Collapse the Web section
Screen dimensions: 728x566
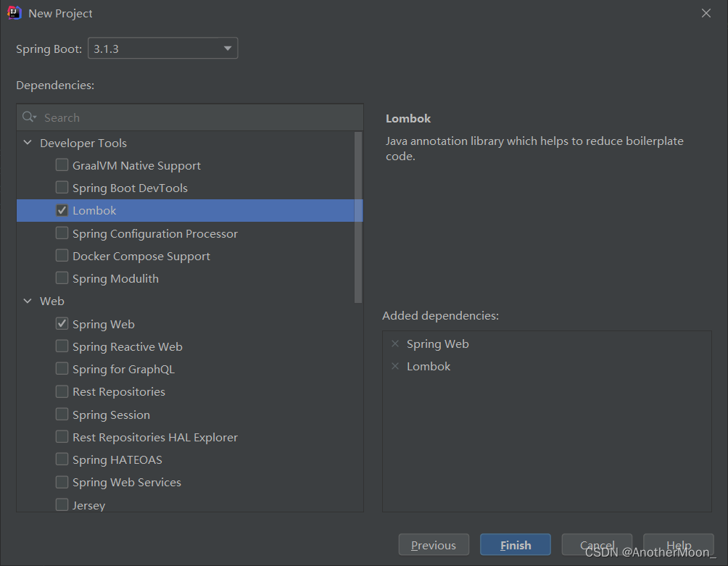(27, 301)
